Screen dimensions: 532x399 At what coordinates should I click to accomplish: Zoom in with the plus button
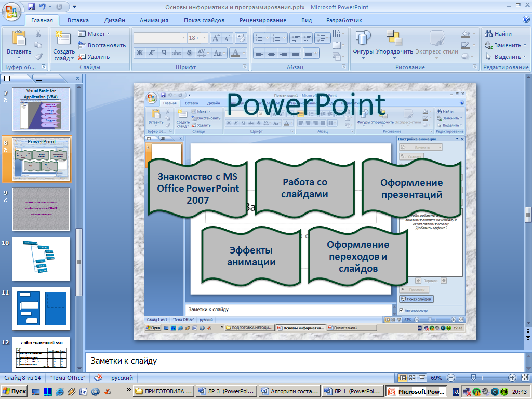[x=512, y=378]
